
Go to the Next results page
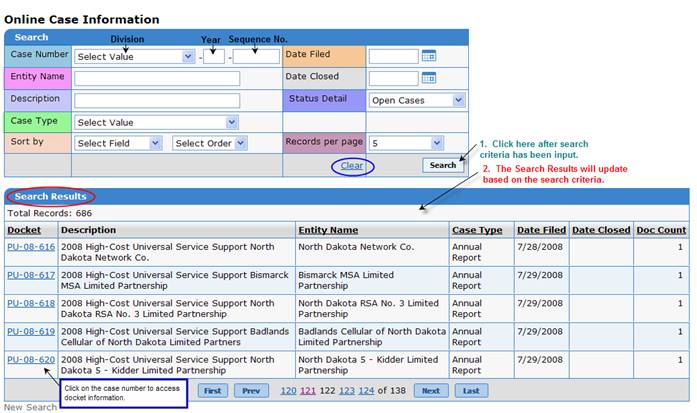431,391
